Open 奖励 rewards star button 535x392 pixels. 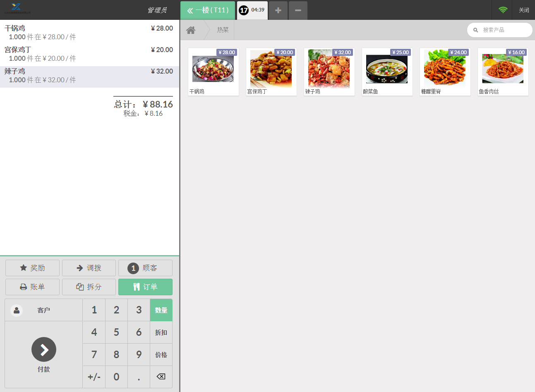point(32,268)
